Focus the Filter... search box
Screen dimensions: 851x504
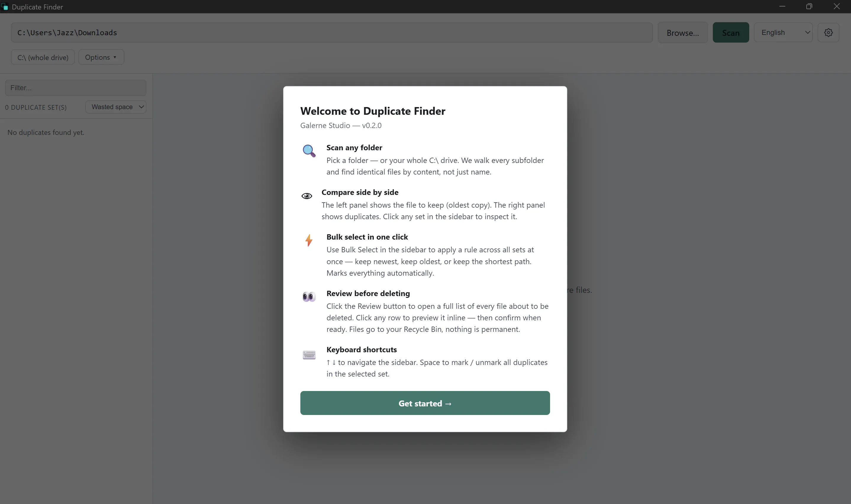76,88
